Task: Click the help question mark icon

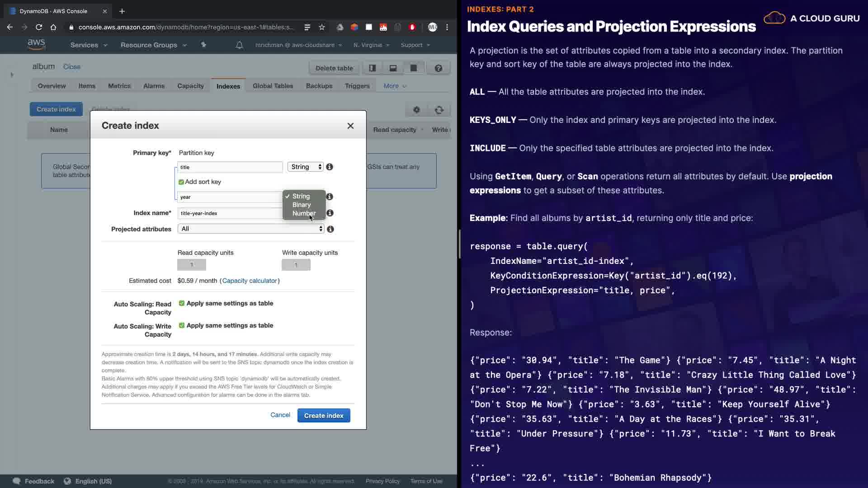Action: pos(438,68)
